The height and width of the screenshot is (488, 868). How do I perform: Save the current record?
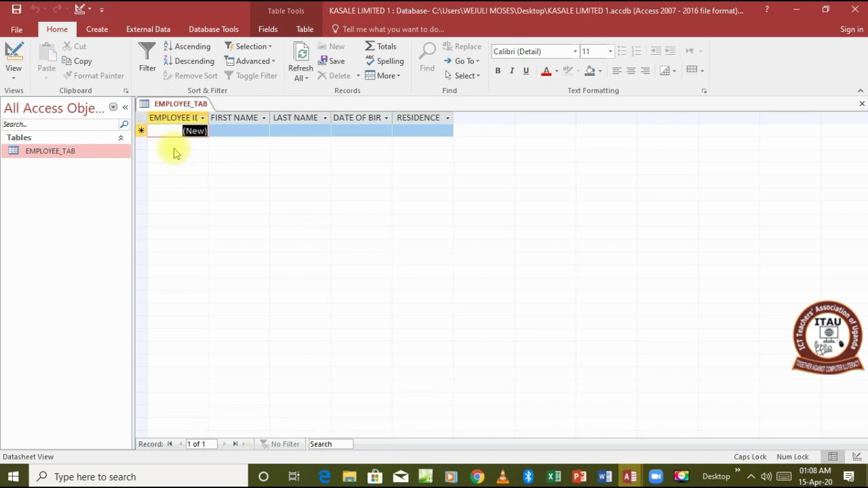[x=332, y=61]
